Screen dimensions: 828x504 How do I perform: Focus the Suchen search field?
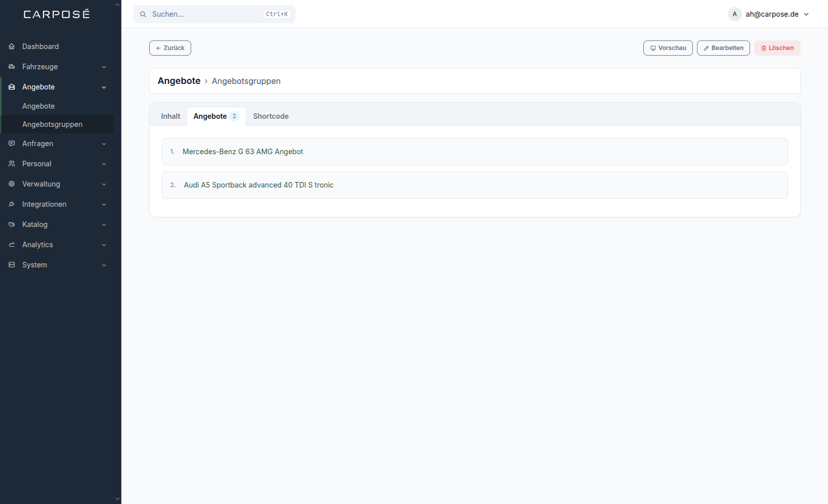tap(214, 14)
